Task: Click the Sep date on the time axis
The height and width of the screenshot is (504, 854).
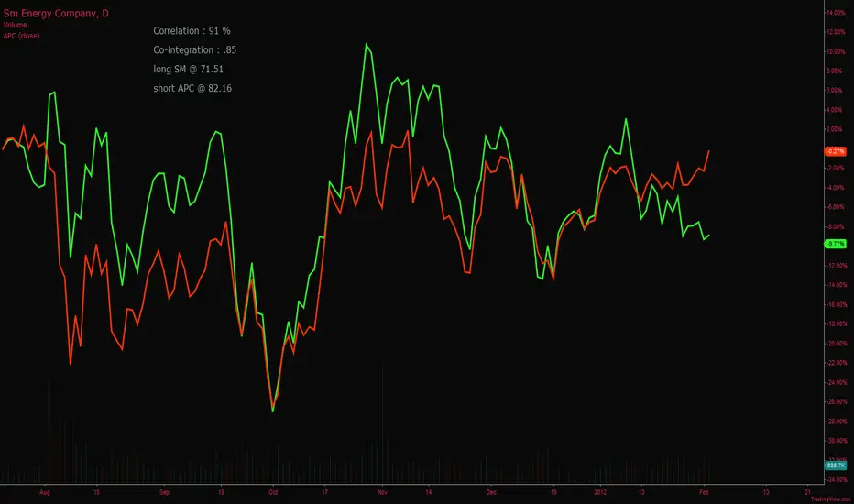Action: (165, 493)
